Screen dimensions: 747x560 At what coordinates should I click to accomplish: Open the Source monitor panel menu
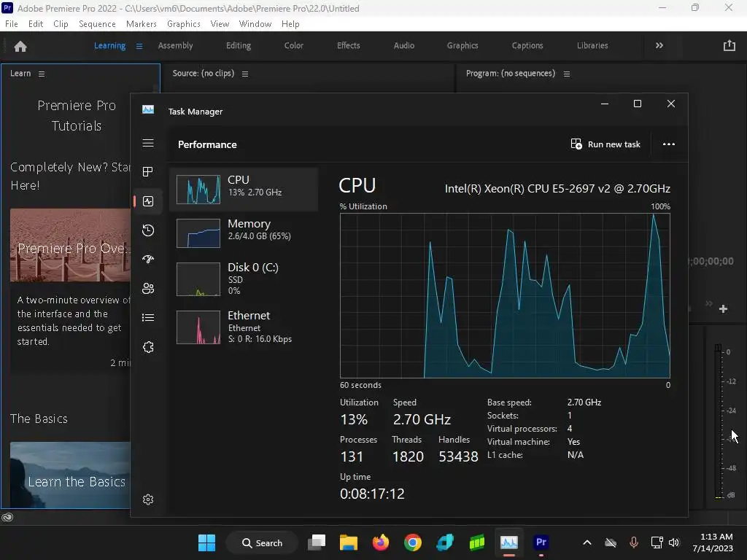245,74
